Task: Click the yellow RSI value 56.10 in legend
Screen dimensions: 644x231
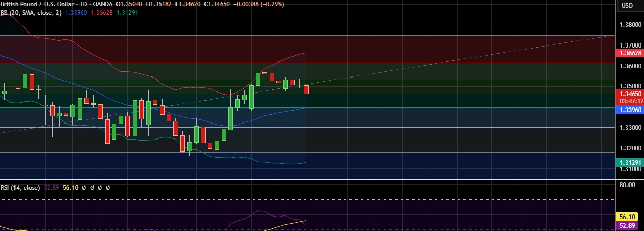Action: [70, 188]
